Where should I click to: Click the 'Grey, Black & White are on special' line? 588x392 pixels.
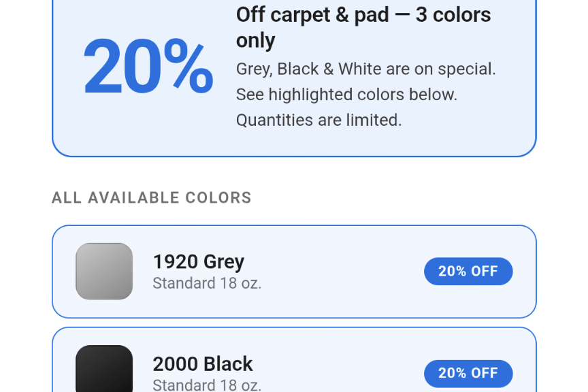pyautogui.click(x=365, y=69)
